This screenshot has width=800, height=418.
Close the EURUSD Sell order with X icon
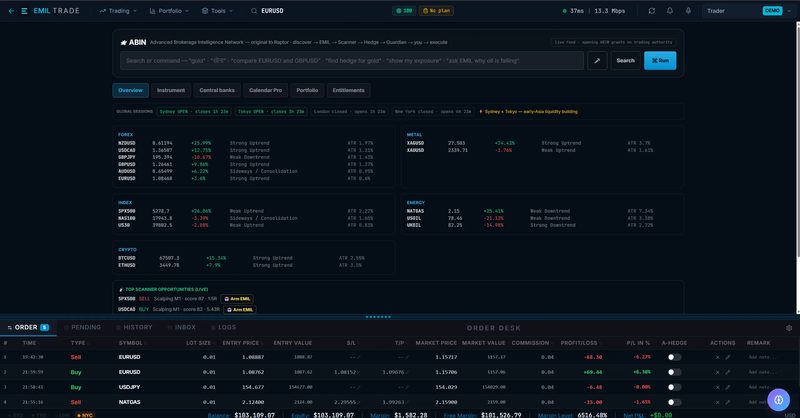[x=717, y=357]
